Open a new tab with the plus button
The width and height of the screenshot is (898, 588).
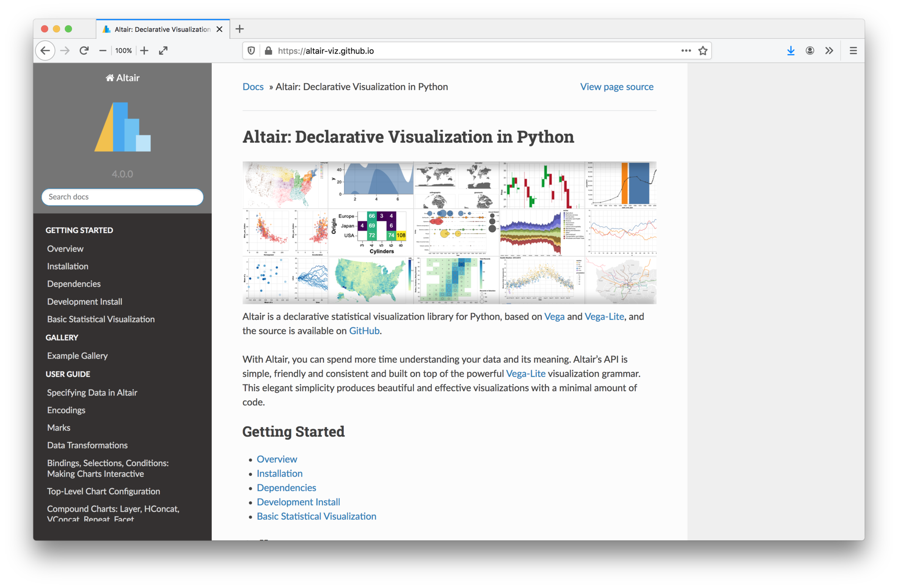point(240,29)
